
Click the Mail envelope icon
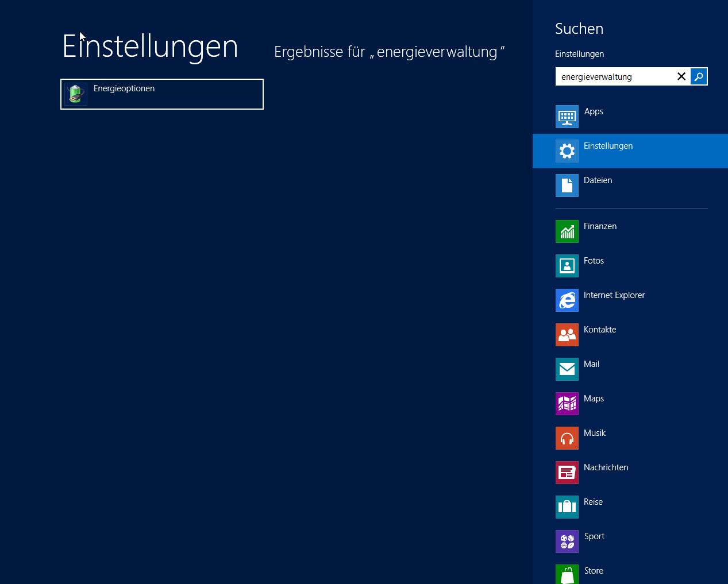tap(567, 369)
